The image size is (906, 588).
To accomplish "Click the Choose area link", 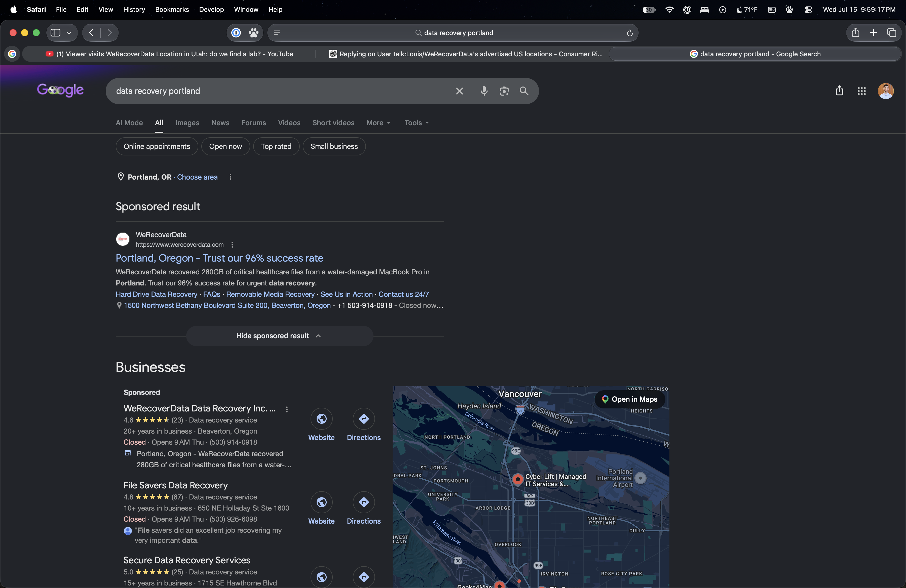I will (197, 177).
